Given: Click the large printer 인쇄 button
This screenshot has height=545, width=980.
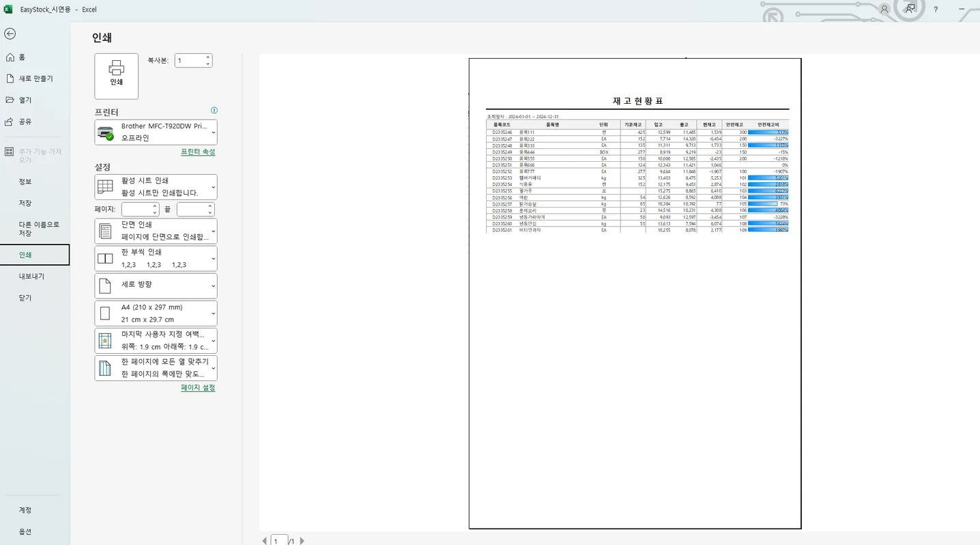Looking at the screenshot, I should (x=117, y=76).
